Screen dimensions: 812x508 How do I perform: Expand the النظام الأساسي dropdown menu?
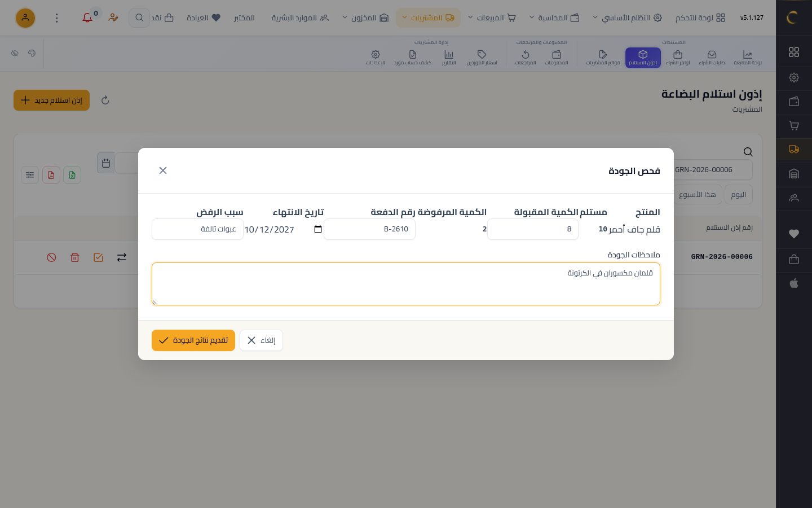click(x=627, y=18)
